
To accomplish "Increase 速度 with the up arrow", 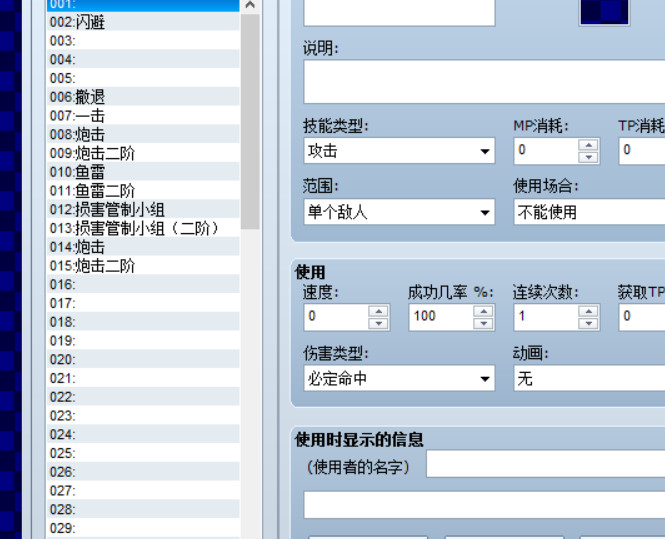I will [x=378, y=311].
